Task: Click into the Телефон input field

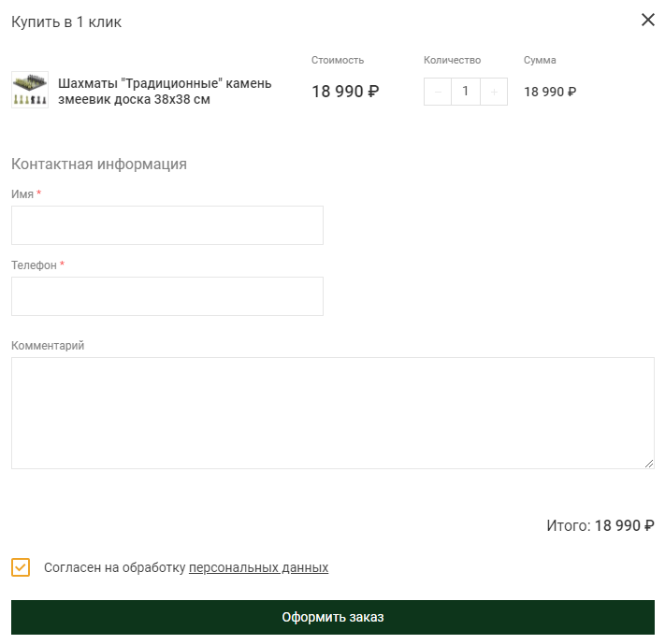Action: (x=167, y=296)
